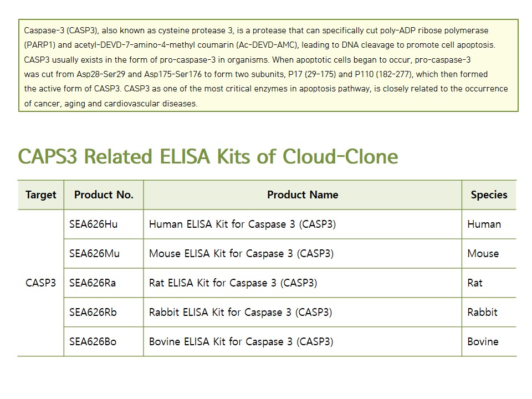Open Rabbit ELISA Kit for Caspase 3
Image resolution: width=532 pixels, height=399 pixels.
coord(241,313)
